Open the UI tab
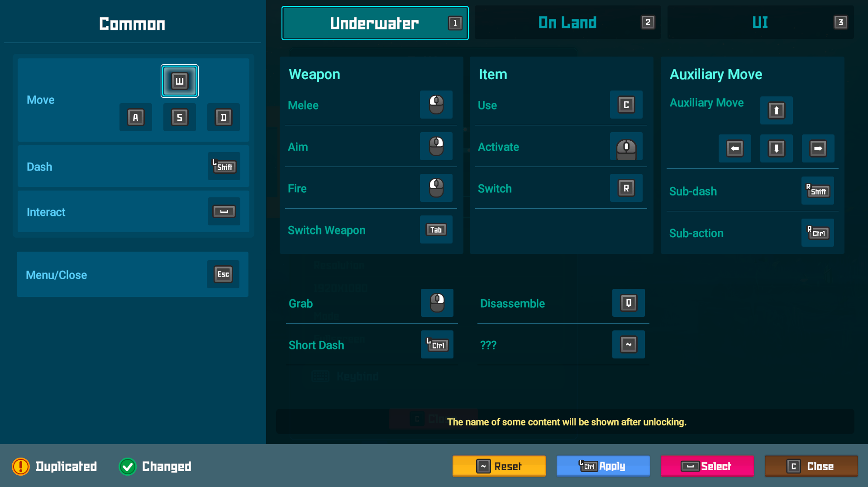The width and height of the screenshot is (868, 487). click(x=760, y=23)
